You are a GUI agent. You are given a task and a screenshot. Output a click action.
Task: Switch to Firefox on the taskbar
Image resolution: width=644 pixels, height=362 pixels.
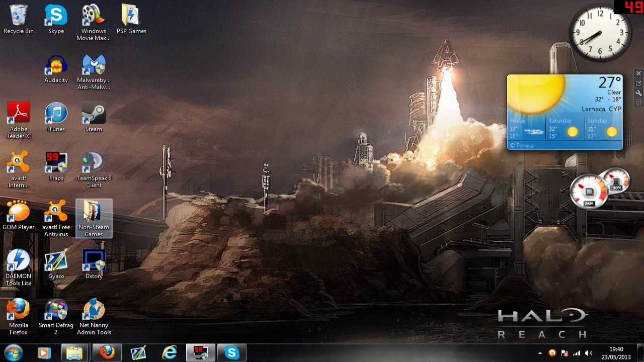pos(107,353)
